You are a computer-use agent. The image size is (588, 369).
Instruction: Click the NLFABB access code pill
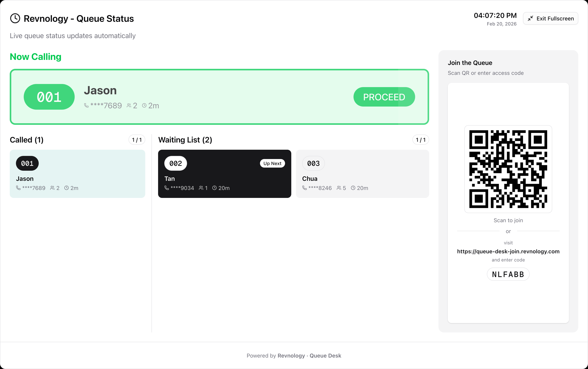(x=508, y=274)
